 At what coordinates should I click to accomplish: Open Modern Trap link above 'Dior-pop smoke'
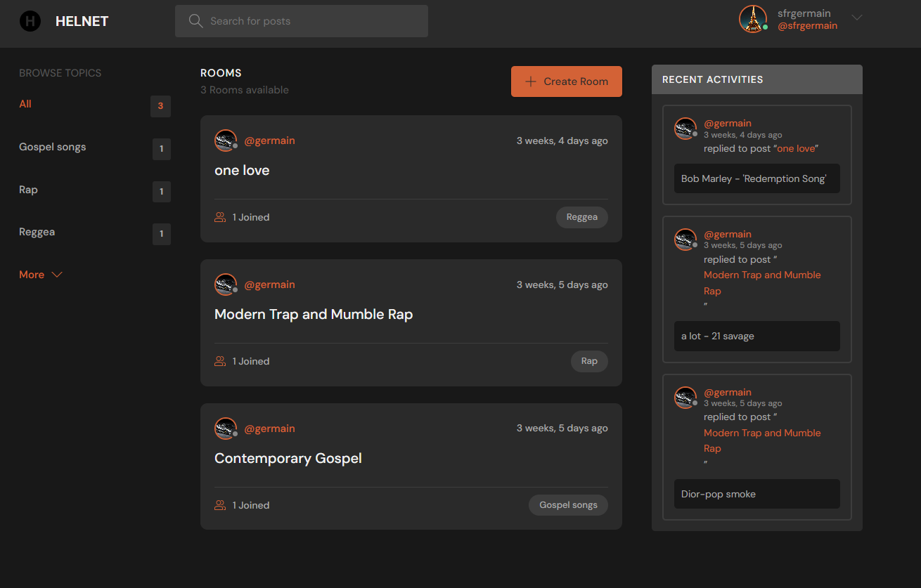pyautogui.click(x=762, y=440)
